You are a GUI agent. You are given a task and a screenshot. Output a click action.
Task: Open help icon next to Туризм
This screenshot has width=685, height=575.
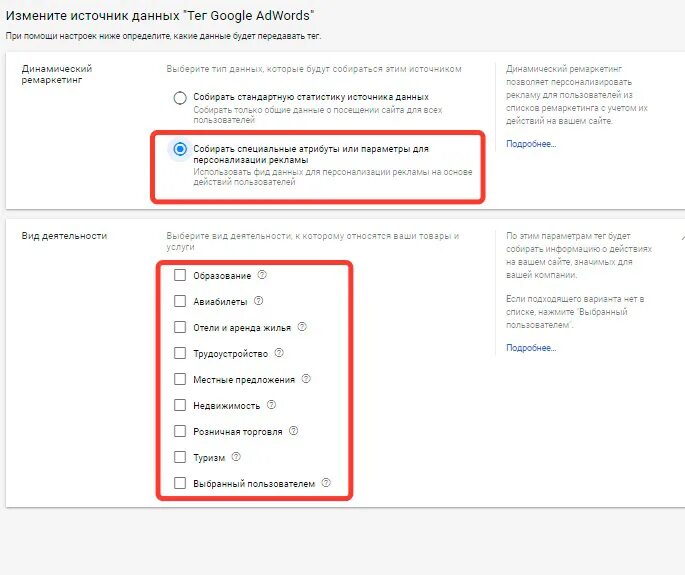235,457
